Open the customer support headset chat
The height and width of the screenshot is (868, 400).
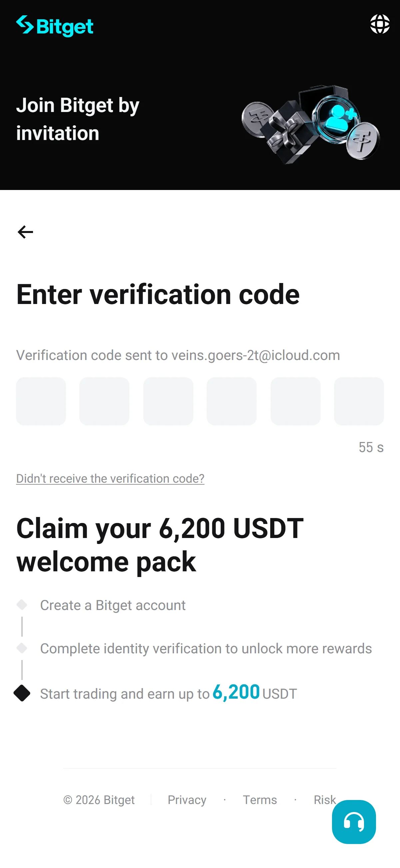354,821
